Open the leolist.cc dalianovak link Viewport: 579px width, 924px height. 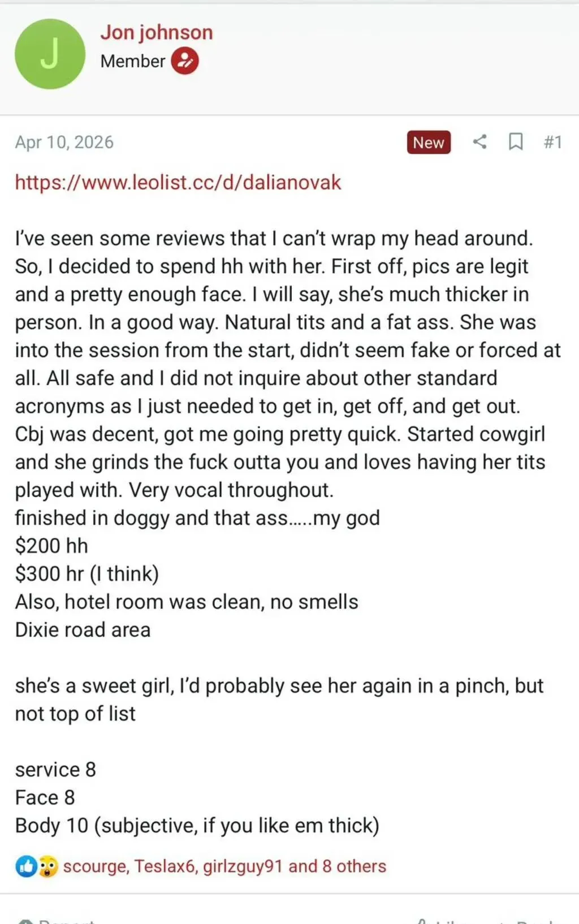point(178,183)
